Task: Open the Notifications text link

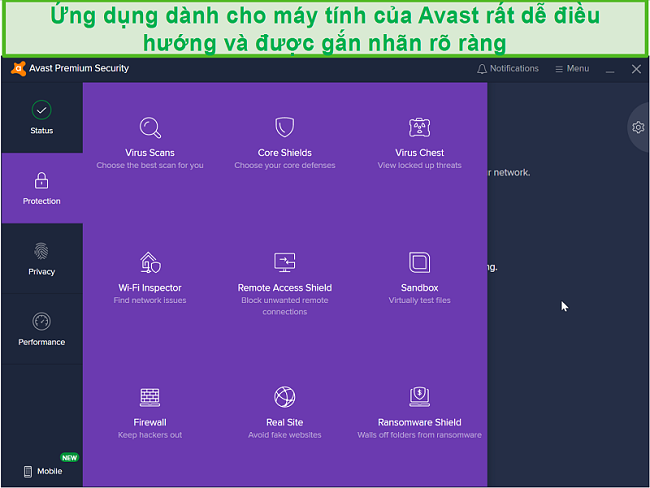Action: point(514,68)
